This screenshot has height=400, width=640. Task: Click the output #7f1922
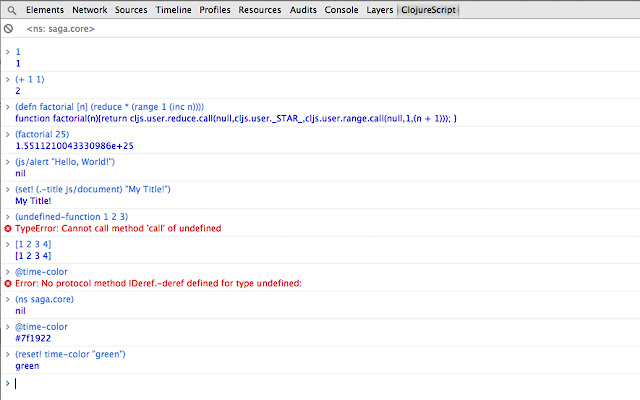pyautogui.click(x=33, y=338)
